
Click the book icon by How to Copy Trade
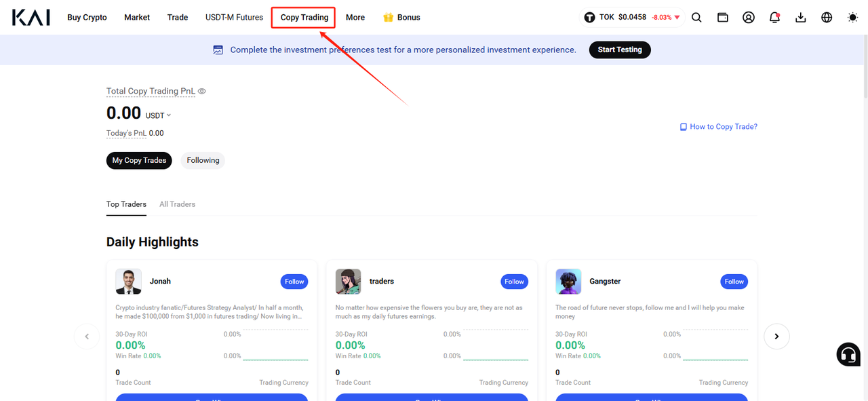[x=684, y=127]
